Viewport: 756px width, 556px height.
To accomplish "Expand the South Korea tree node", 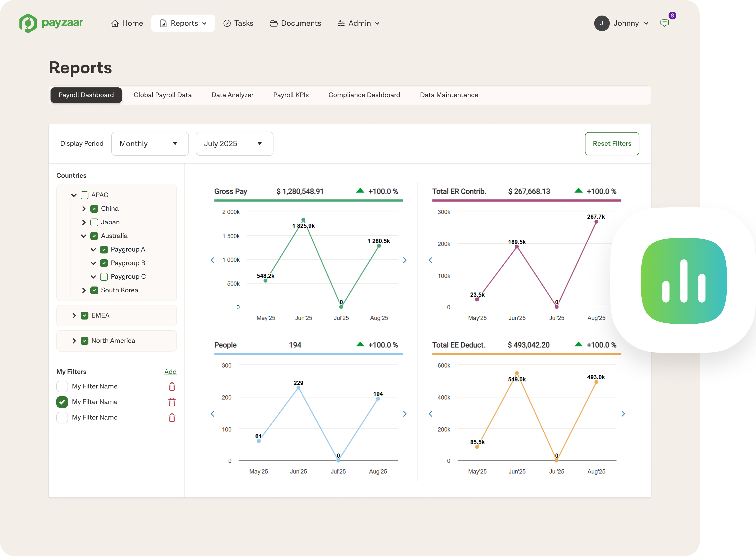I will point(84,290).
